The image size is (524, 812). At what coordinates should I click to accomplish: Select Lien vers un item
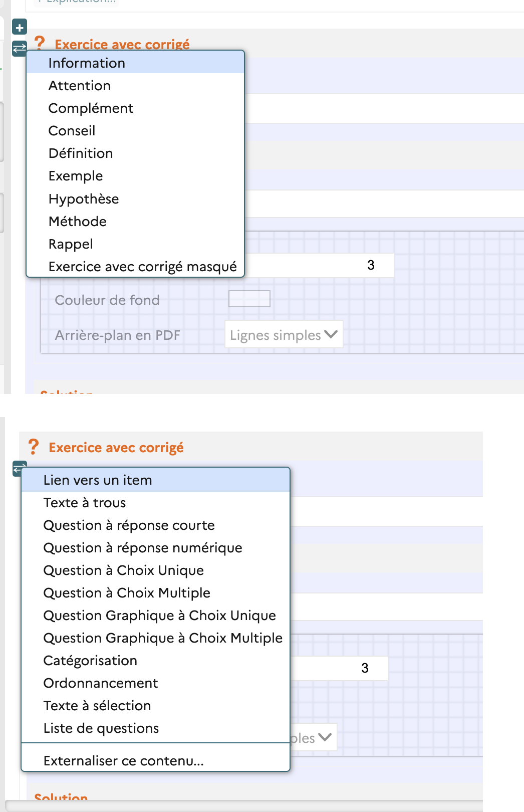pos(98,480)
